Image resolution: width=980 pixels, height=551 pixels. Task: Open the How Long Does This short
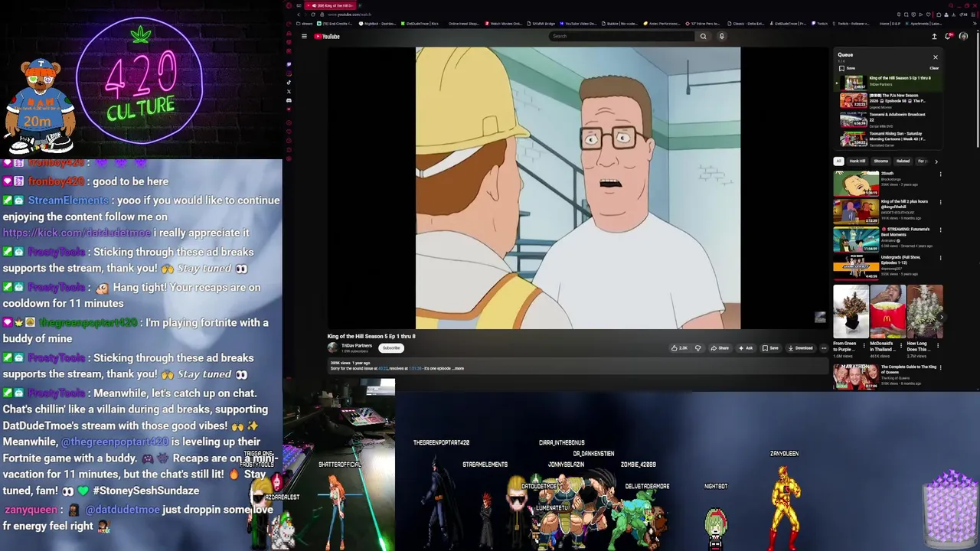coord(925,311)
